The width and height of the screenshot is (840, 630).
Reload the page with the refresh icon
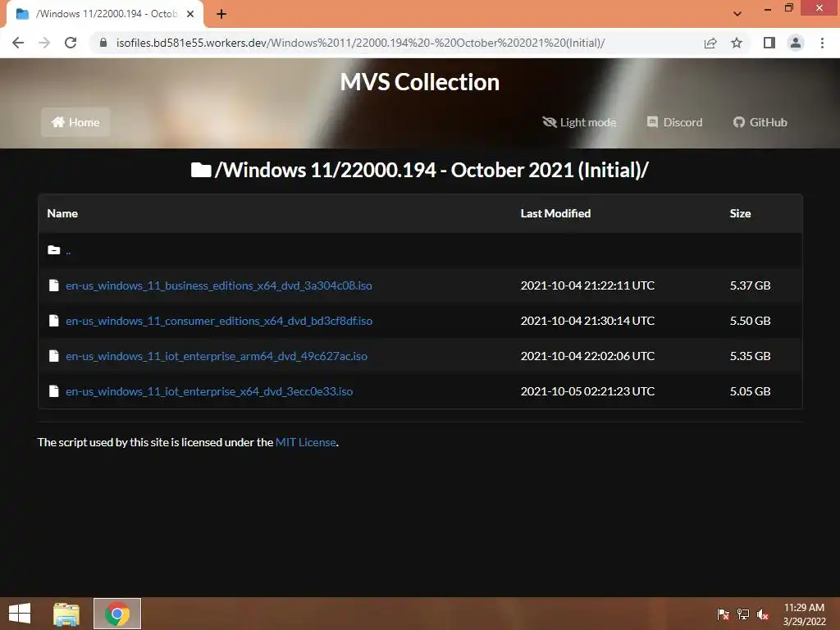[71, 43]
